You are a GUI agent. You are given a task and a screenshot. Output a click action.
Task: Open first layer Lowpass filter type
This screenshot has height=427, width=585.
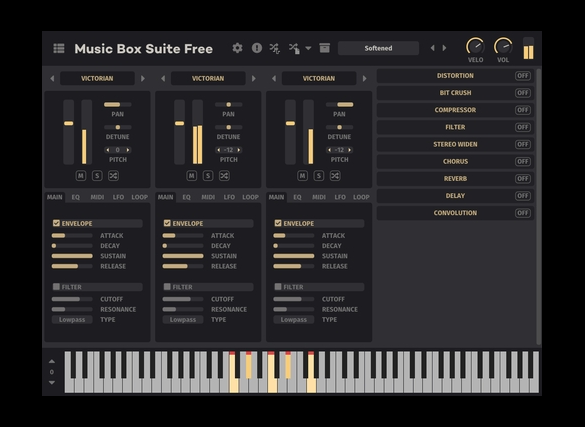[72, 320]
